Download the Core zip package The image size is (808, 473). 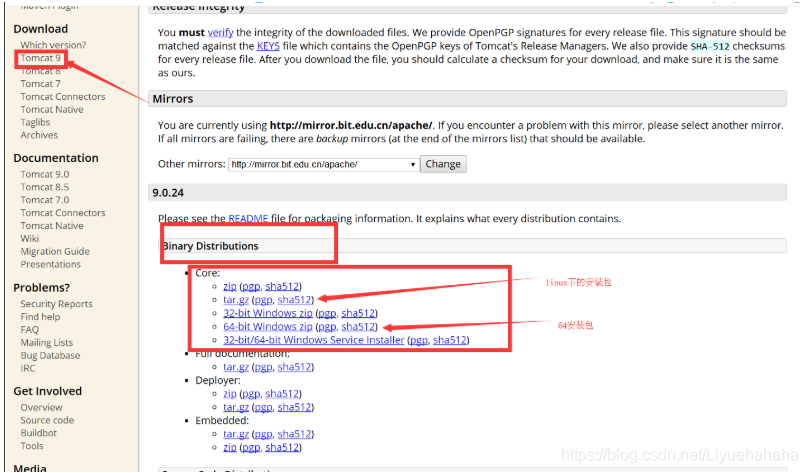click(x=230, y=286)
